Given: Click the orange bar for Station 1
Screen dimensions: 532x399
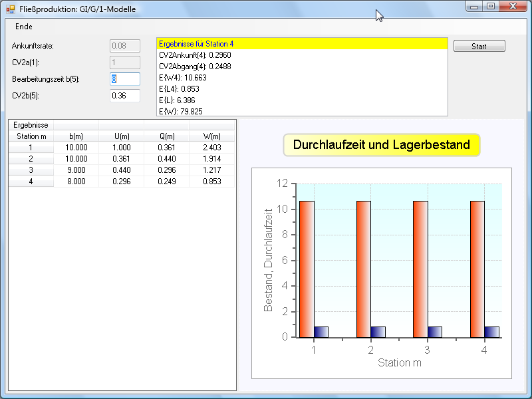Looking at the screenshot, I should coord(307,269).
